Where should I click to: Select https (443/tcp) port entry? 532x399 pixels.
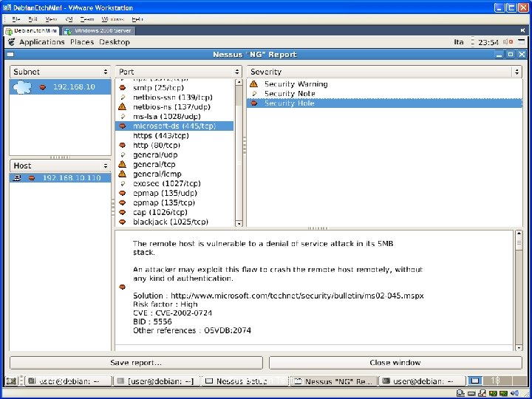pos(174,136)
